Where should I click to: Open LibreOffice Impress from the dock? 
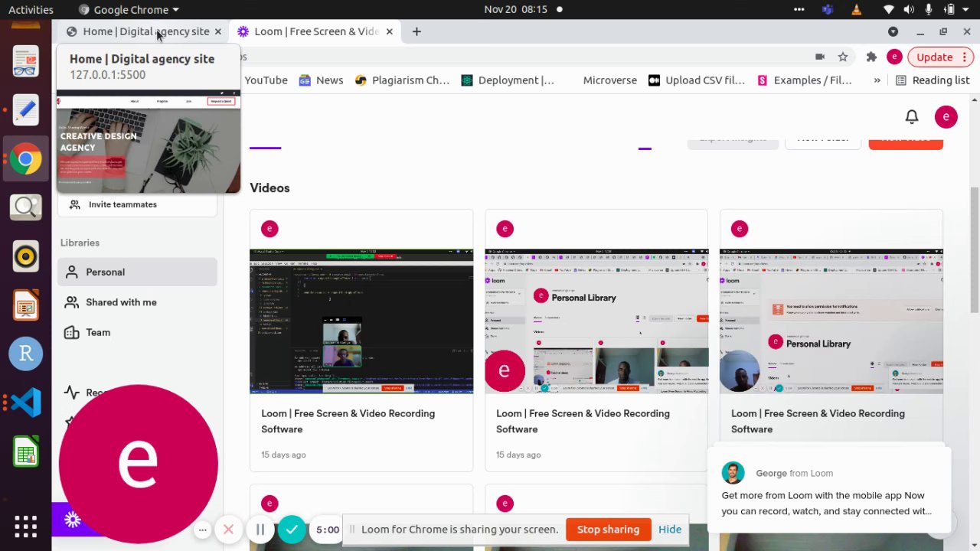tap(25, 305)
